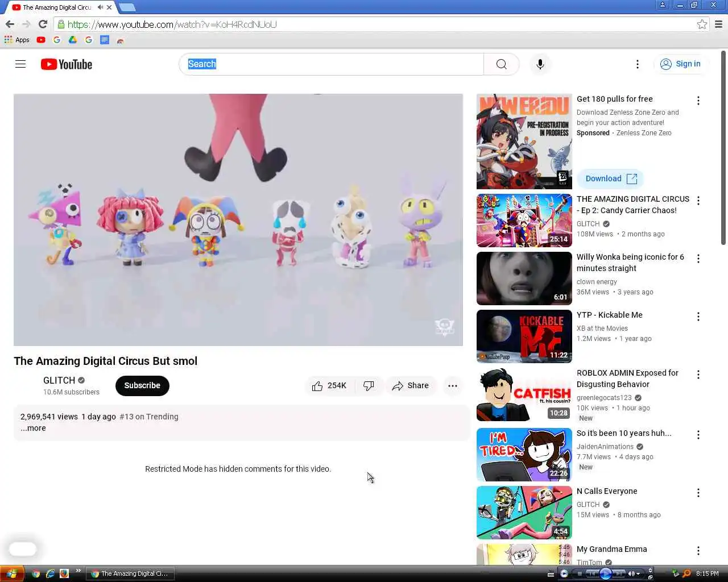Open Chrome's main menu button
Screen dimensions: 728x582
[718, 24]
